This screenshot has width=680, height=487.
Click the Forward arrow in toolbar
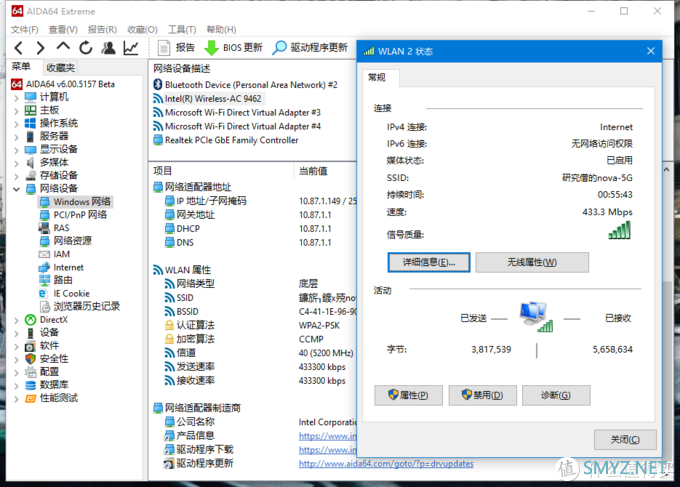pyautogui.click(x=40, y=48)
